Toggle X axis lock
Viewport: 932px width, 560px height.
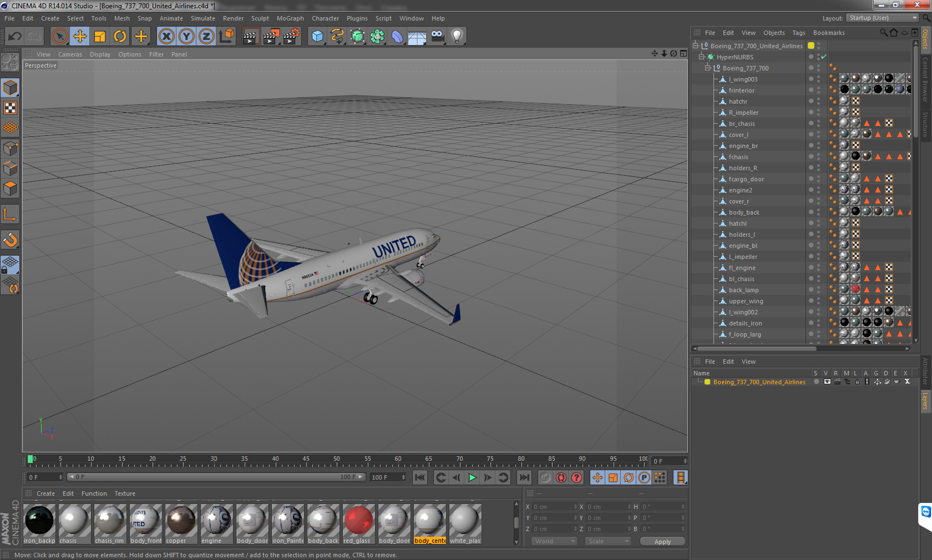click(166, 37)
